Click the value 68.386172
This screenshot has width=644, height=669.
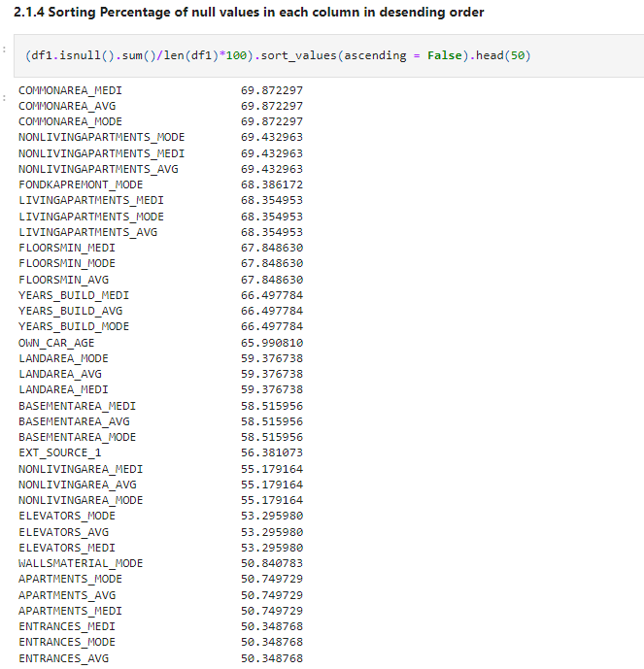tap(272, 184)
